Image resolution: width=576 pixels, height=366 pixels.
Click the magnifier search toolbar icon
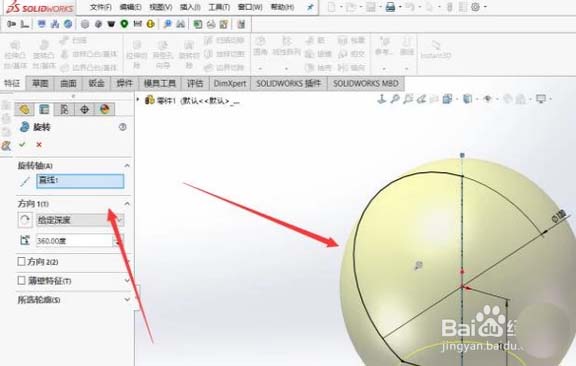[168, 24]
